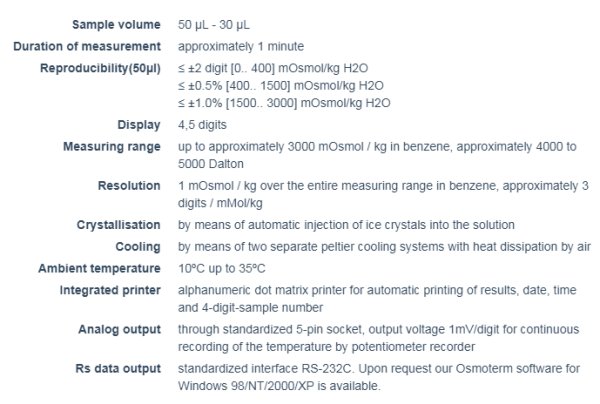Click the "≤ ±0.5% [400.. 1500]" reproducibility line
The height and width of the screenshot is (404, 600).
281,86
